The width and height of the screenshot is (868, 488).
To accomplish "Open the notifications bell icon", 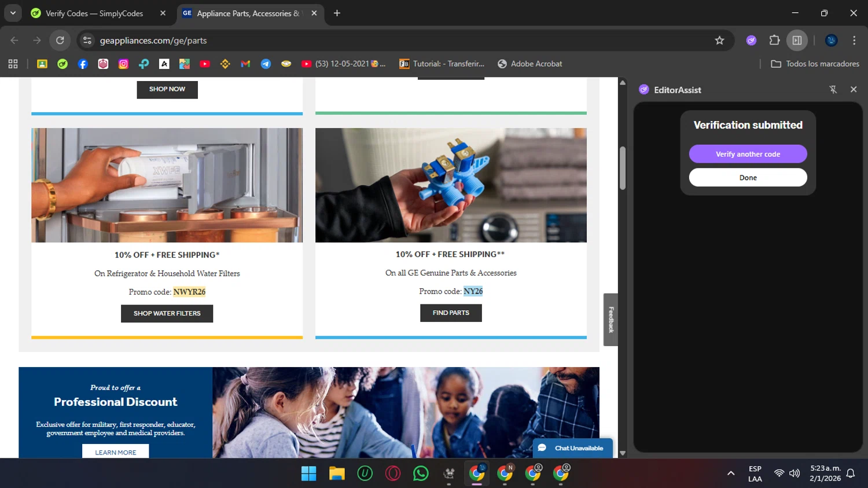I will click(851, 474).
